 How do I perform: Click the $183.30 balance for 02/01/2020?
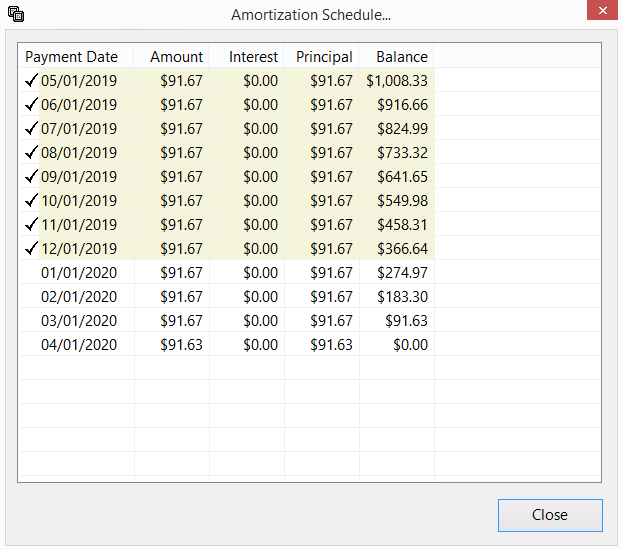(x=402, y=297)
